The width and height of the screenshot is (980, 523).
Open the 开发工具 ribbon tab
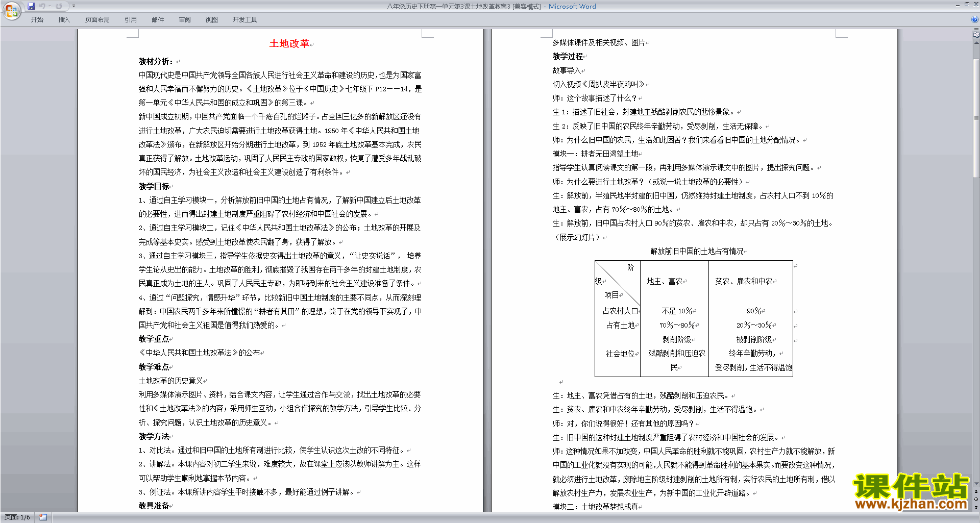245,20
